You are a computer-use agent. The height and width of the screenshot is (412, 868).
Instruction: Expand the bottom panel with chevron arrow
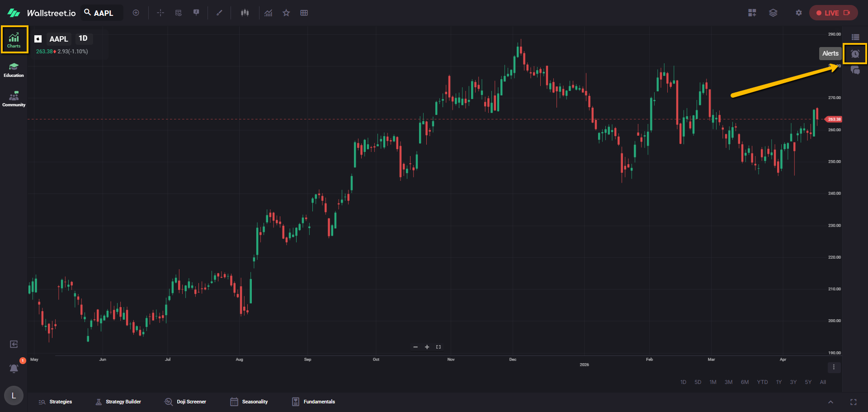pos(830,402)
